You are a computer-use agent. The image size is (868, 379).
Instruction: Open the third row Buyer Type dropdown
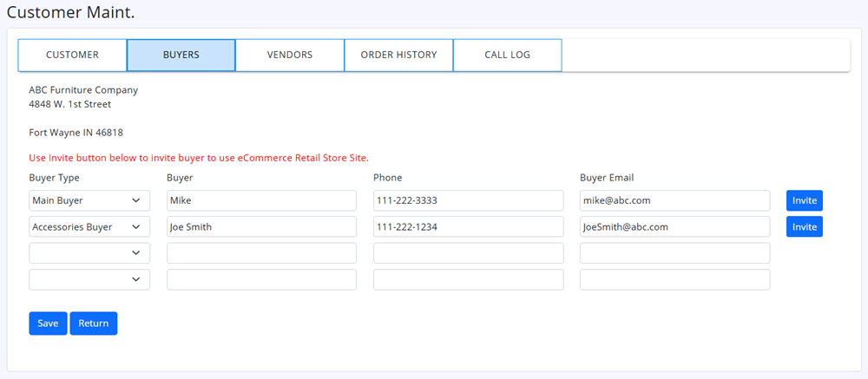(x=89, y=253)
